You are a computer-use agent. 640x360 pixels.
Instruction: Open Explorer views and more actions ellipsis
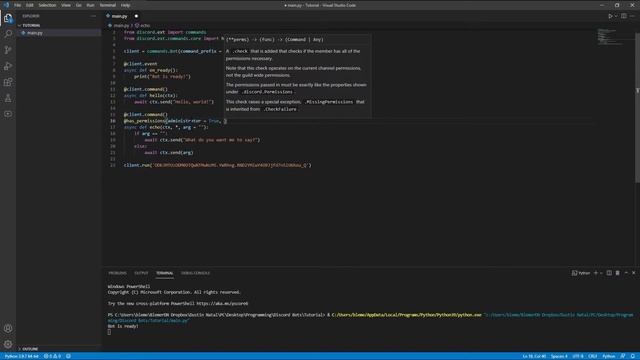(93, 16)
